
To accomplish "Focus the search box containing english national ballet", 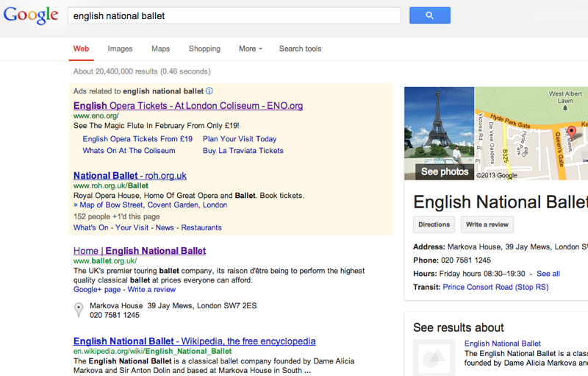I will [x=234, y=15].
